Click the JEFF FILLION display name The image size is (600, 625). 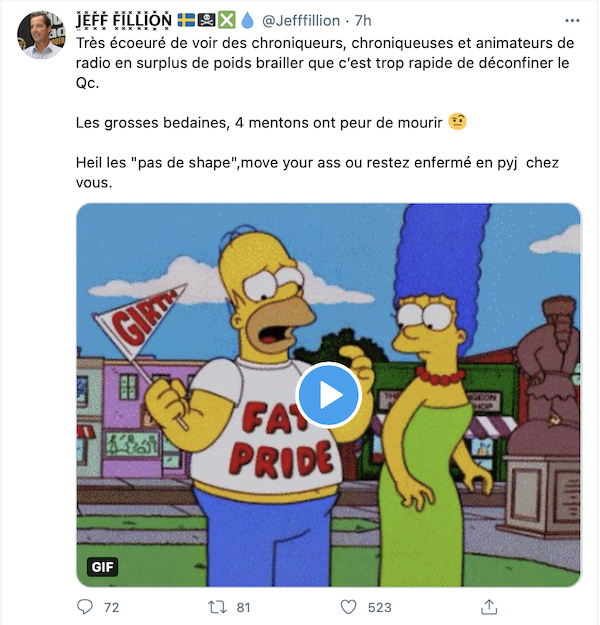click(x=124, y=21)
